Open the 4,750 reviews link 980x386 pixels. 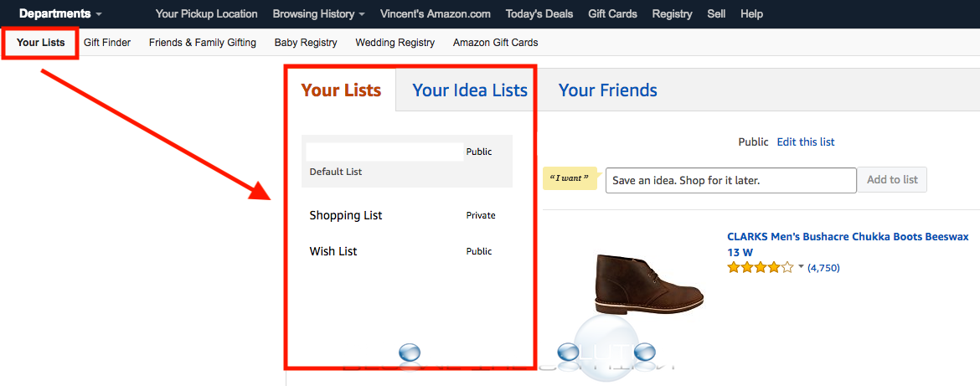point(823,268)
